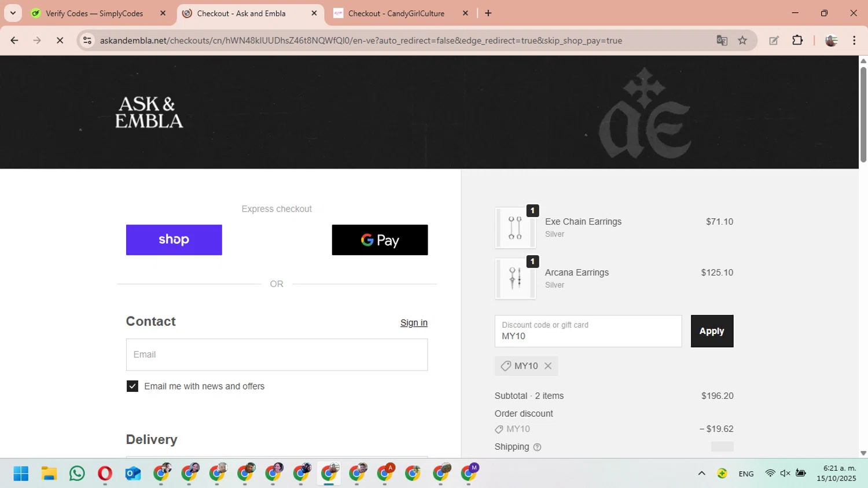Close the Verify Codes SimplyCodes tab

pyautogui.click(x=163, y=13)
